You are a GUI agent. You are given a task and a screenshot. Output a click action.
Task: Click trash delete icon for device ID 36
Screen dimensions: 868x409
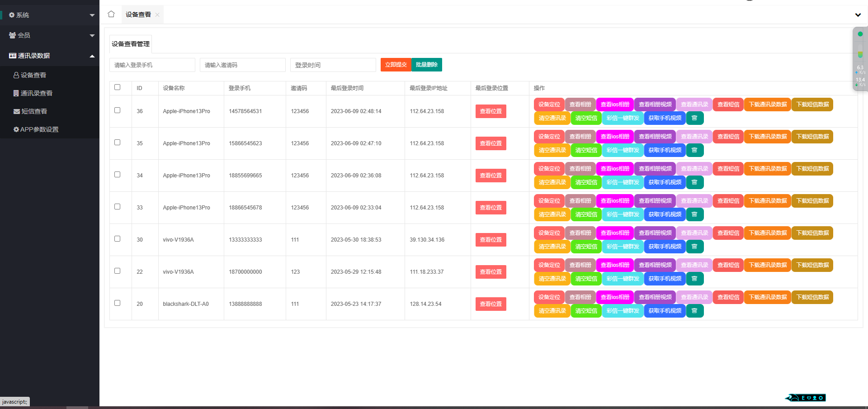[695, 118]
